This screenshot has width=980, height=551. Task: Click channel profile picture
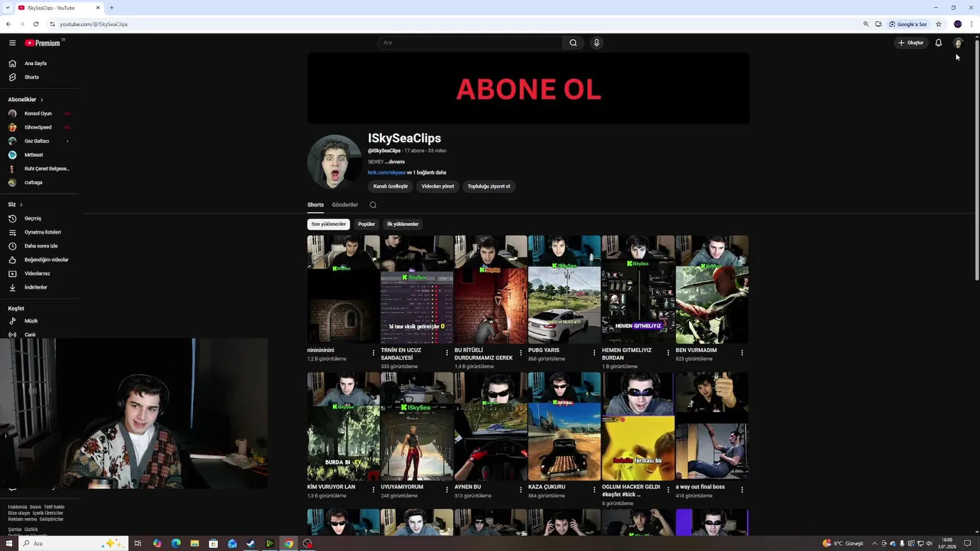[x=335, y=162]
